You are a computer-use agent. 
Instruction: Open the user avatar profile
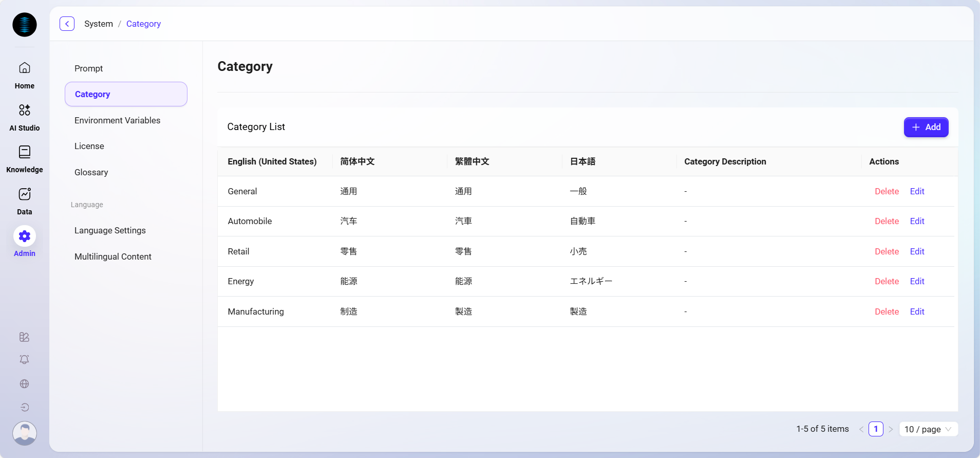tap(25, 433)
